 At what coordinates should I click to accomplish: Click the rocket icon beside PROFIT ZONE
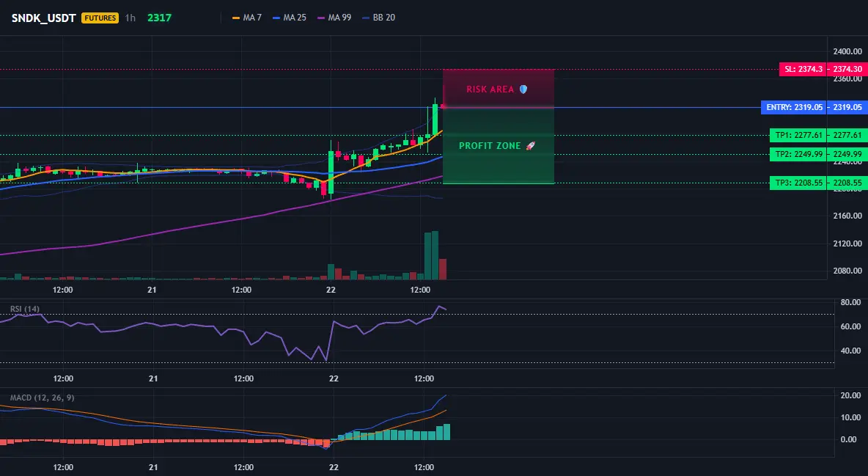coord(530,146)
